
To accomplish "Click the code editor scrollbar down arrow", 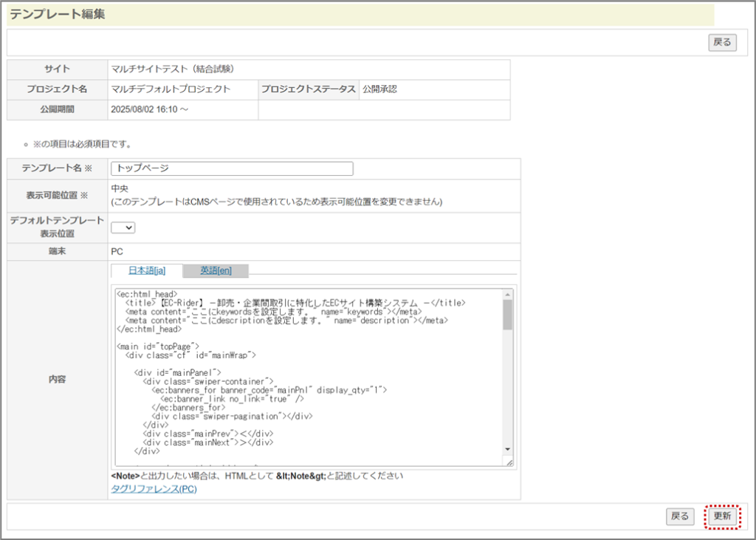I will (507, 448).
